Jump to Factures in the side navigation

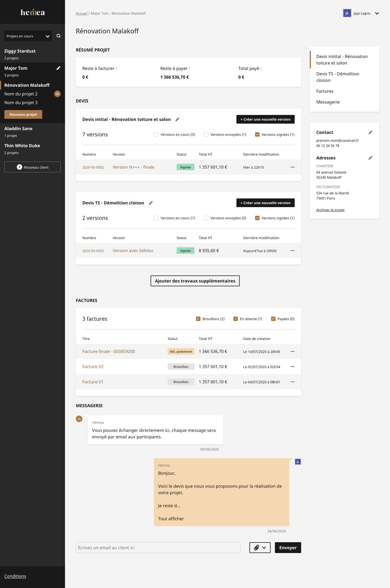[x=325, y=91]
